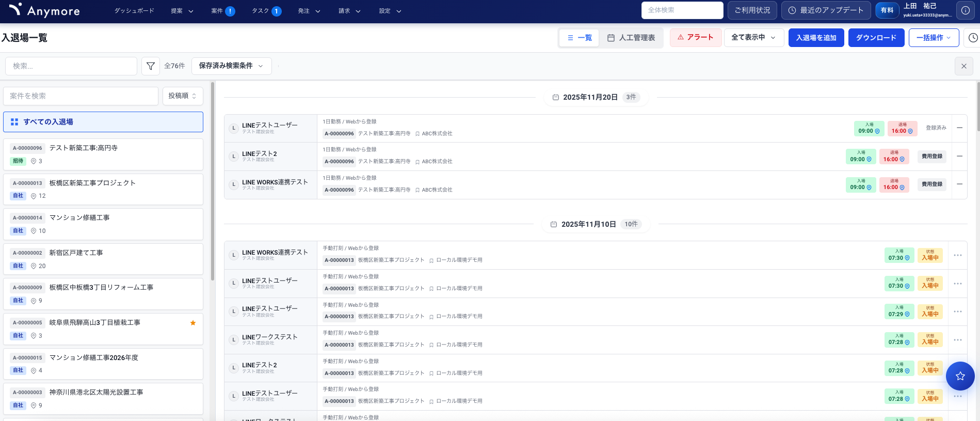Image resolution: width=980 pixels, height=421 pixels.
Task: Click the ダウンロード button
Action: [876, 38]
